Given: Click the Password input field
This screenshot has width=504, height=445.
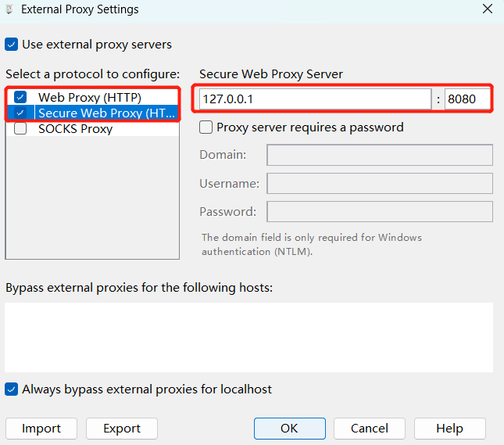Looking at the screenshot, I should (x=380, y=212).
